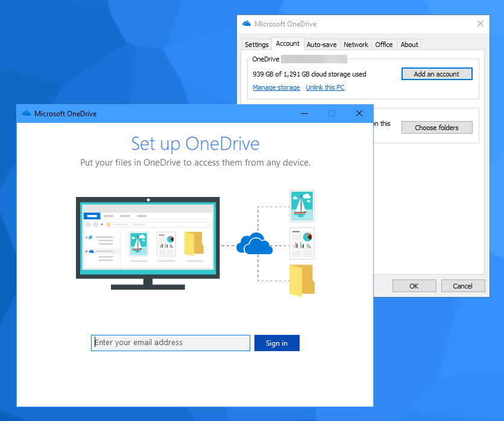504x421 pixels.
Task: Switch to the Auto-save tab
Action: [321, 45]
